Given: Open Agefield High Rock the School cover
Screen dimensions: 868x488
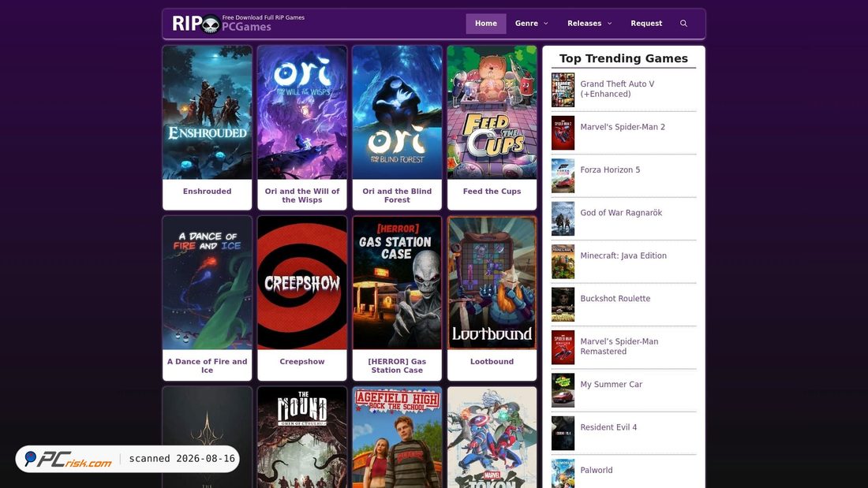Looking at the screenshot, I should pyautogui.click(x=397, y=437).
